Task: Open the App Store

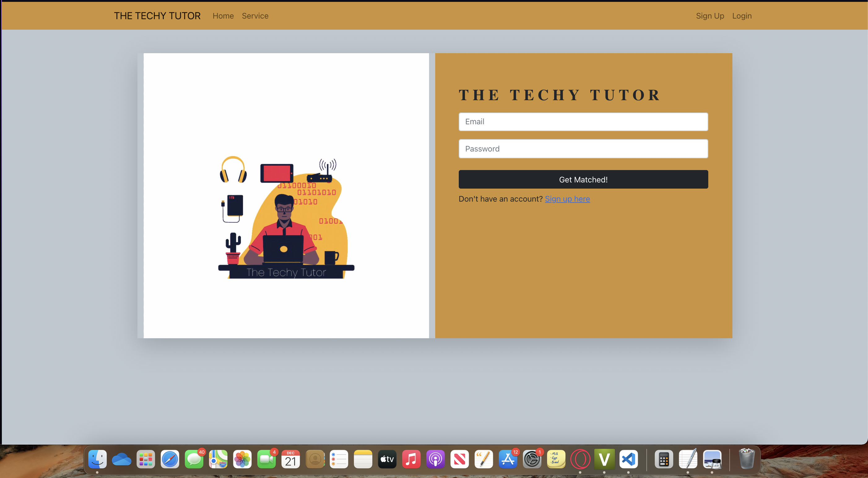Action: [x=508, y=459]
